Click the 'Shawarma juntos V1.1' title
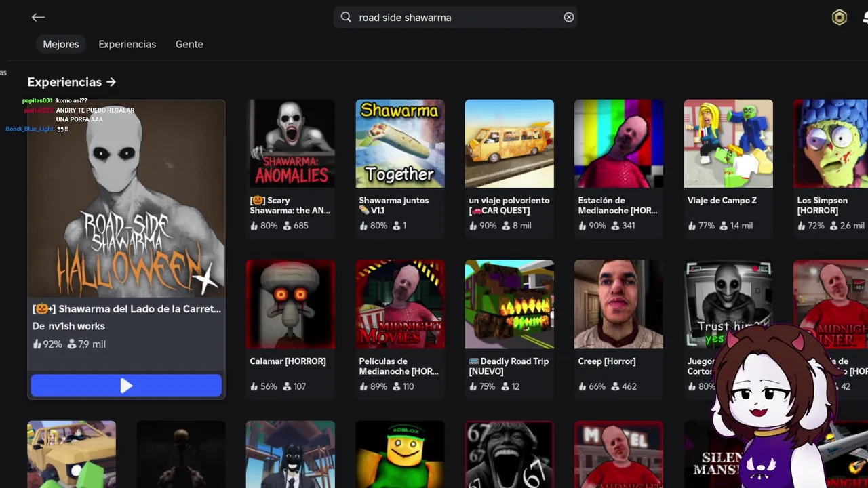Image resolution: width=868 pixels, height=488 pixels. 393,205
